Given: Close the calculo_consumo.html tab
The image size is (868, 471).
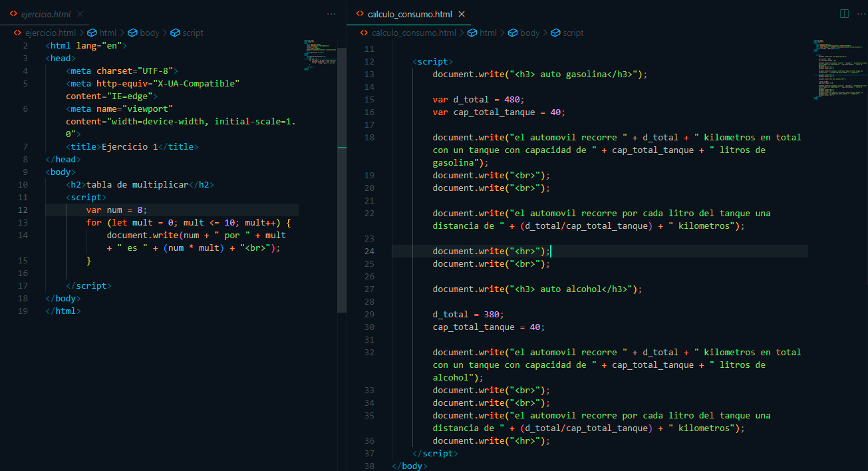Looking at the screenshot, I should point(462,14).
